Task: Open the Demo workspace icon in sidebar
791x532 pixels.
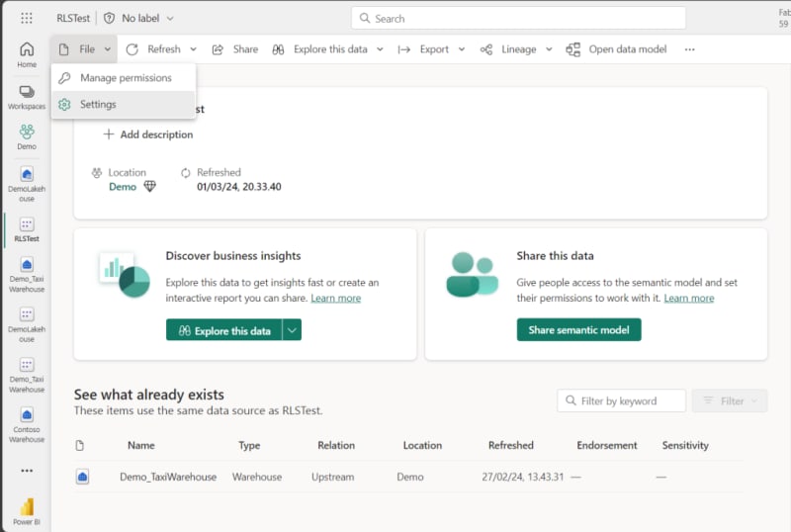Action: coord(27,136)
